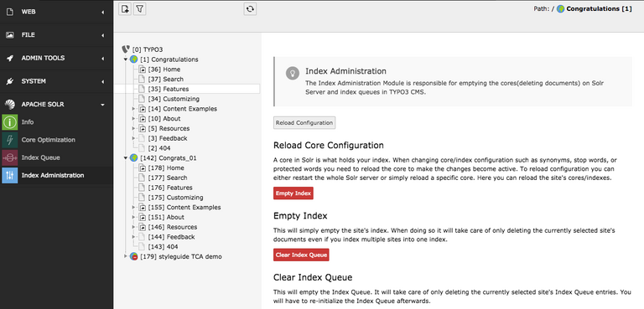Screen dimensions: 644x309
Task: Click the styleguide TCA demo globe icon
Action: (133, 256)
